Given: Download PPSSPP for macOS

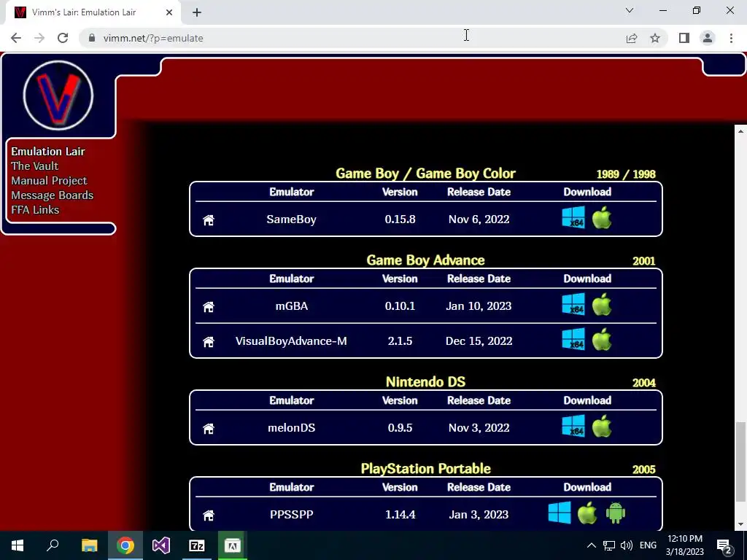Looking at the screenshot, I should click(587, 513).
